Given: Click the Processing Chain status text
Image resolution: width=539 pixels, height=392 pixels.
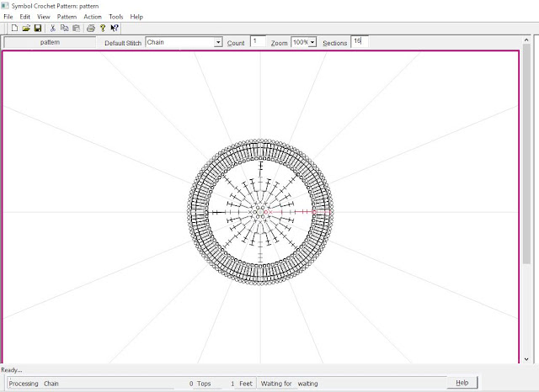Looking at the screenshot, I should point(34,384).
